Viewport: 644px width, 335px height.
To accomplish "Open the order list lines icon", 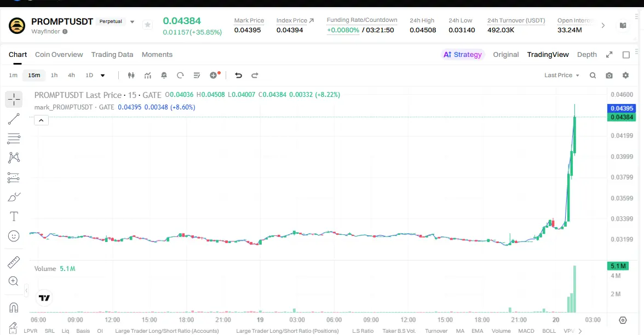I will click(x=197, y=75).
